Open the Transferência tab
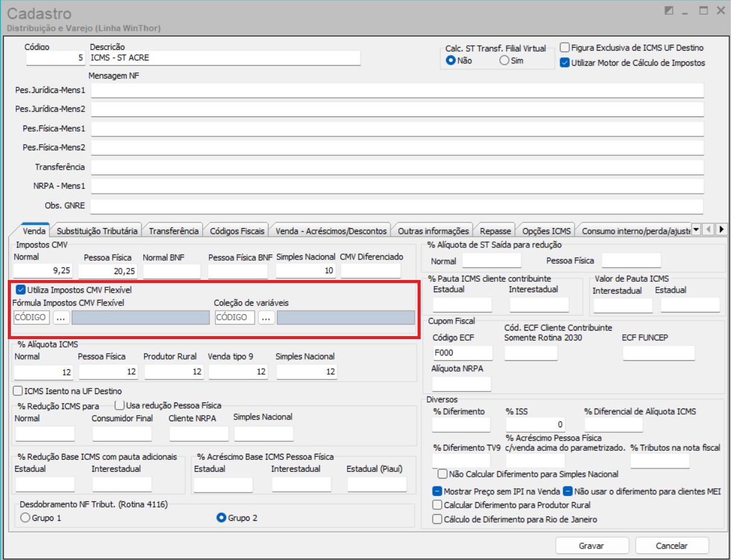The width and height of the screenshot is (732, 560). point(174,231)
